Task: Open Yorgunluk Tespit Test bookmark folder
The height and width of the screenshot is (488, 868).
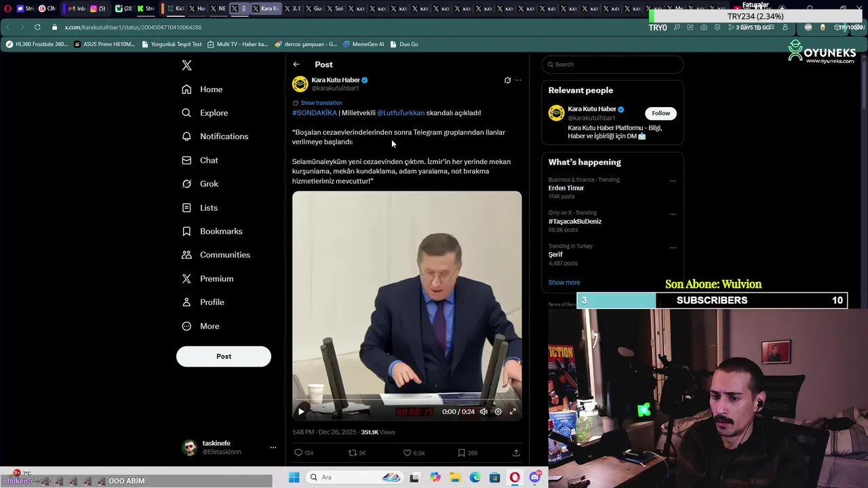Action: [x=172, y=44]
